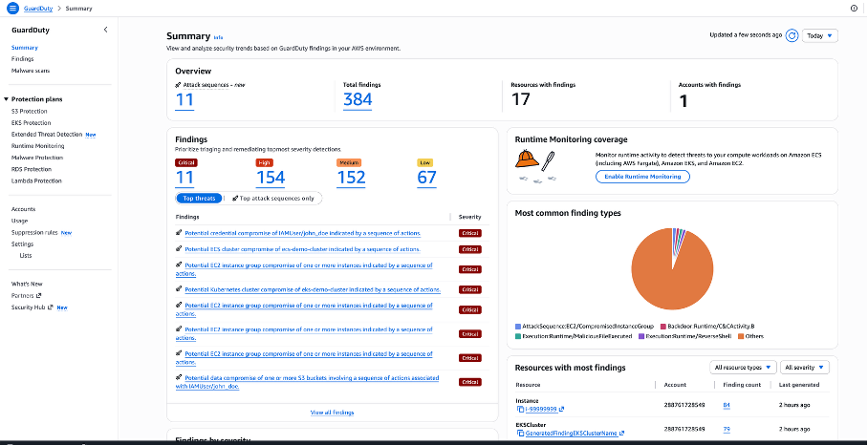
Task: Collapse the GuardDuty sidebar with the arrow icon
Action: 105,30
